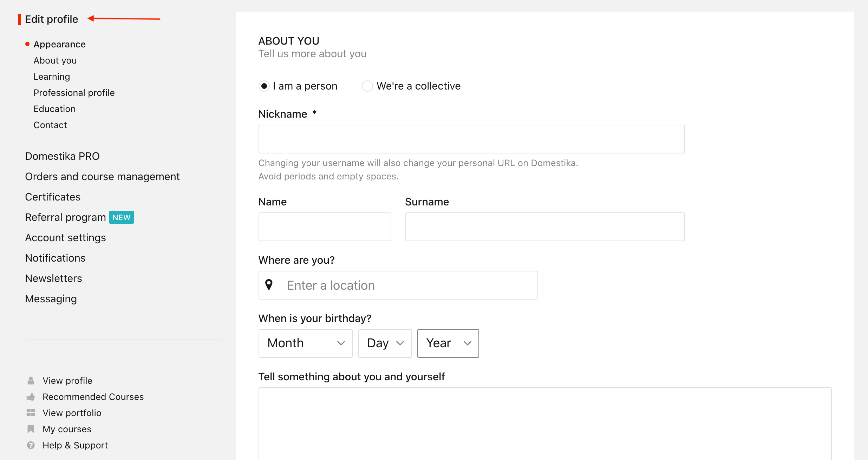This screenshot has width=868, height=460.
Task: Focus the Name input field
Action: tap(325, 227)
